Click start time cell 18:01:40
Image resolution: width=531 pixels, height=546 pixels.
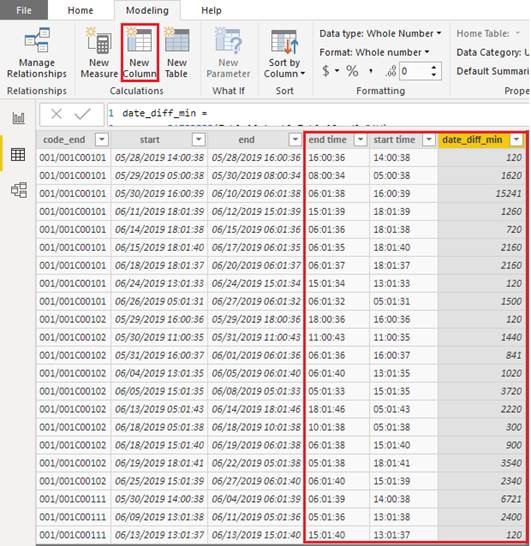392,248
